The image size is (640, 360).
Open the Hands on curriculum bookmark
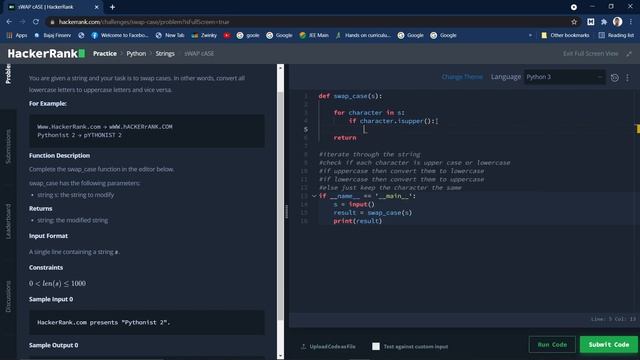coord(363,36)
